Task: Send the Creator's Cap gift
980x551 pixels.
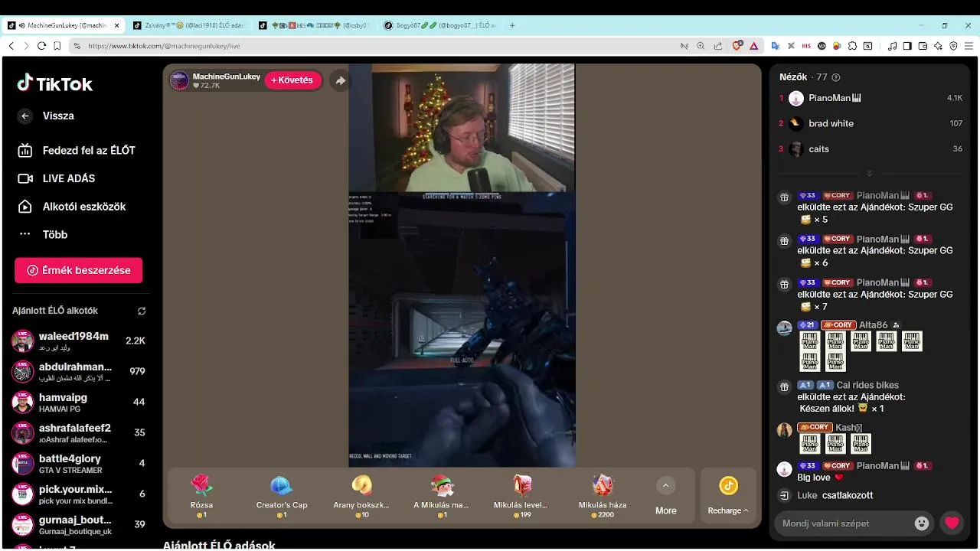Action: point(282,496)
